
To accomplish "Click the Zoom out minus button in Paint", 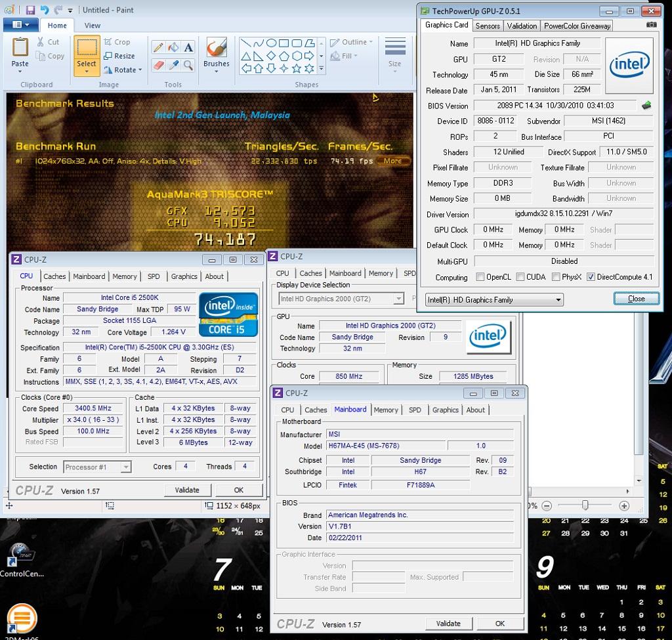I will coord(547,506).
